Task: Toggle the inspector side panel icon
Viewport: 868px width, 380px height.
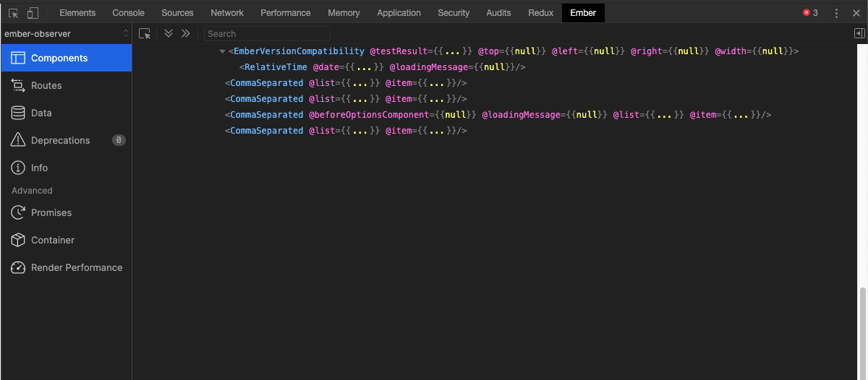Action: [859, 33]
